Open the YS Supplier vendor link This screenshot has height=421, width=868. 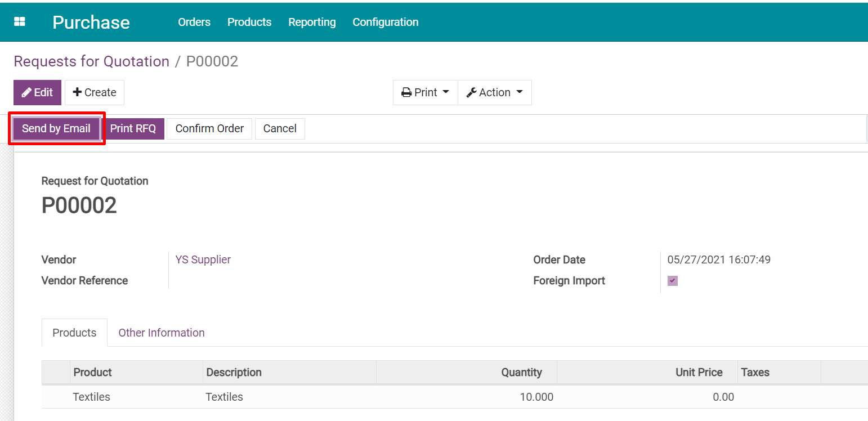tap(203, 259)
